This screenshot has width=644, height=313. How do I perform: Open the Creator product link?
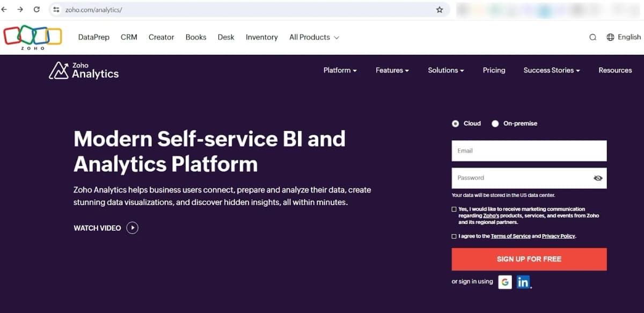162,37
